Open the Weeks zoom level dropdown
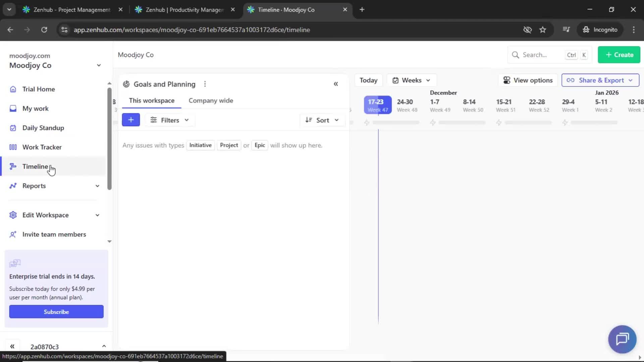The width and height of the screenshot is (644, 362). coord(412,80)
